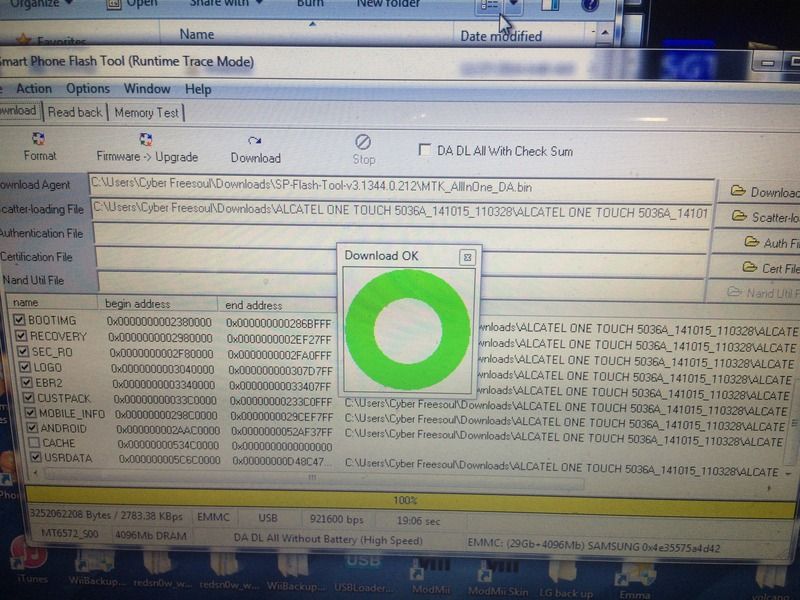The height and width of the screenshot is (600, 800).
Task: Open the Window menu
Action: [x=147, y=88]
